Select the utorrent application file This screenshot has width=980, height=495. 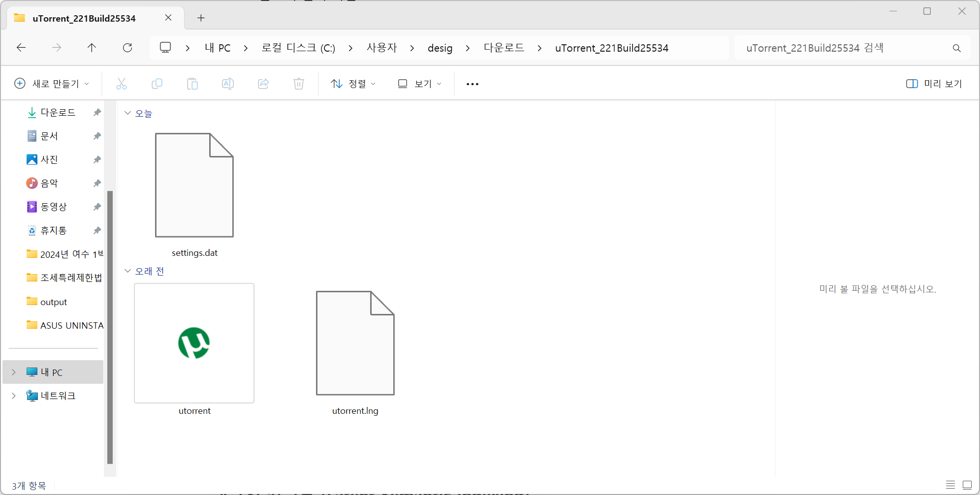point(194,350)
